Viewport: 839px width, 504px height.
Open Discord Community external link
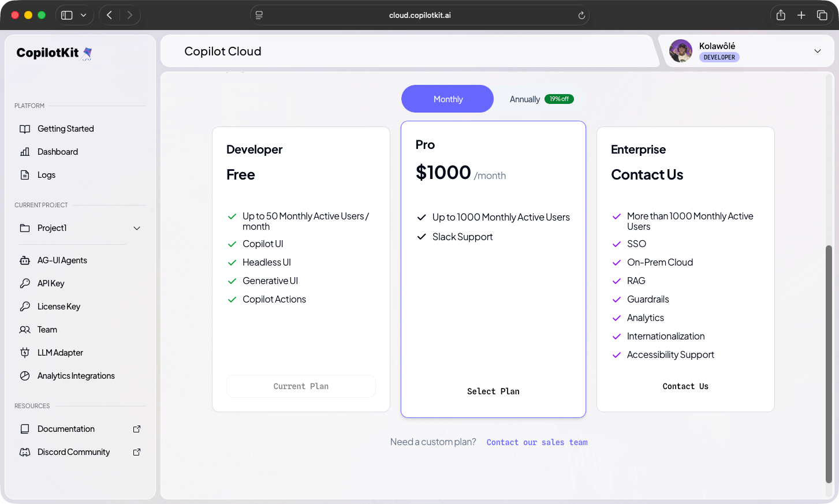(74, 451)
